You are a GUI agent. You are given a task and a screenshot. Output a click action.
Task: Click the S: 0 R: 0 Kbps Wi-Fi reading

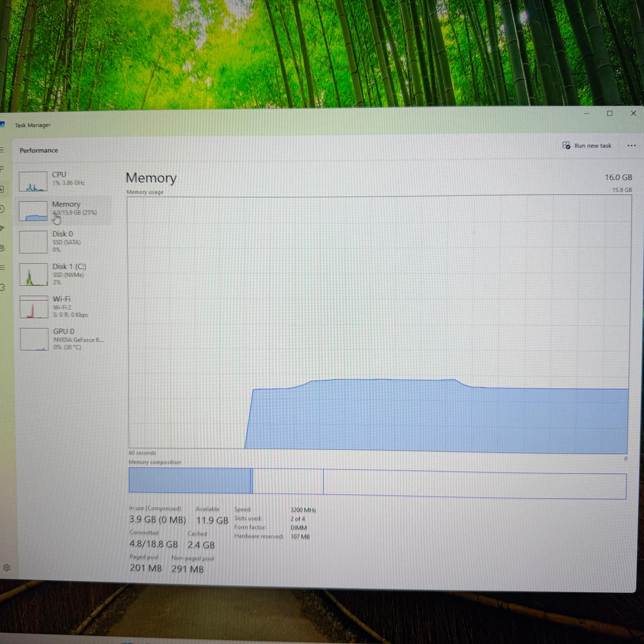(71, 315)
